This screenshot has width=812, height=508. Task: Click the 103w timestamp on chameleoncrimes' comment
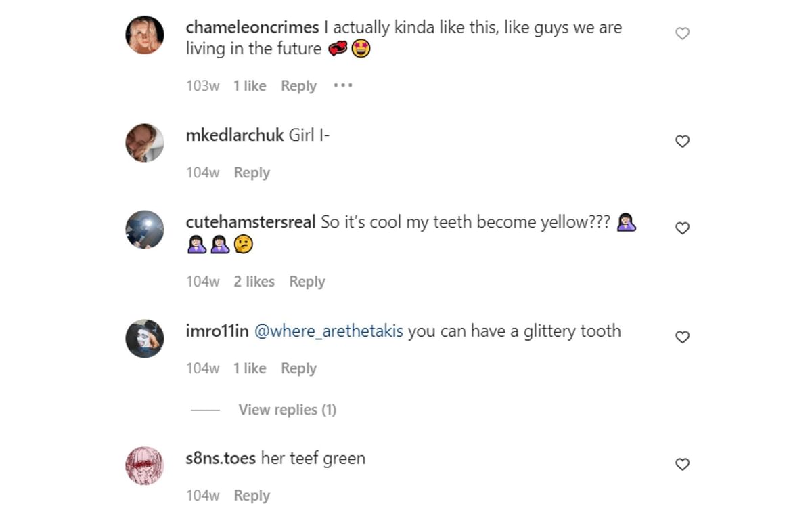[202, 85]
